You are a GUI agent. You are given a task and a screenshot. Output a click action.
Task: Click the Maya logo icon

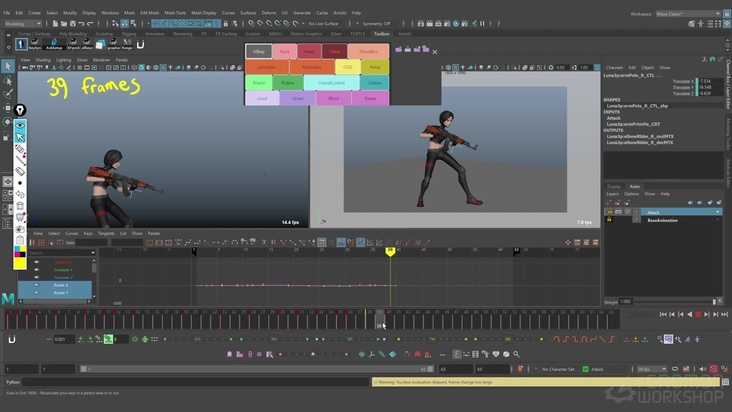pyautogui.click(x=8, y=299)
